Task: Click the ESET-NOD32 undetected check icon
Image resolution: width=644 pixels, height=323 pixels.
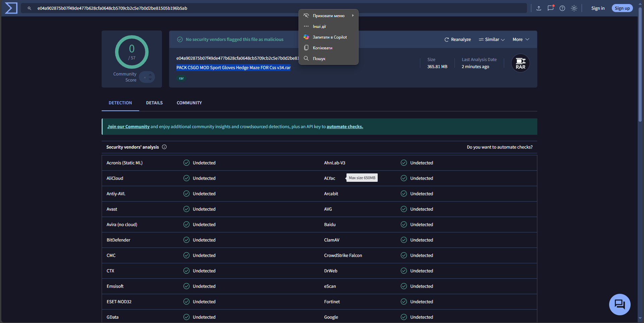Action: pyautogui.click(x=186, y=302)
